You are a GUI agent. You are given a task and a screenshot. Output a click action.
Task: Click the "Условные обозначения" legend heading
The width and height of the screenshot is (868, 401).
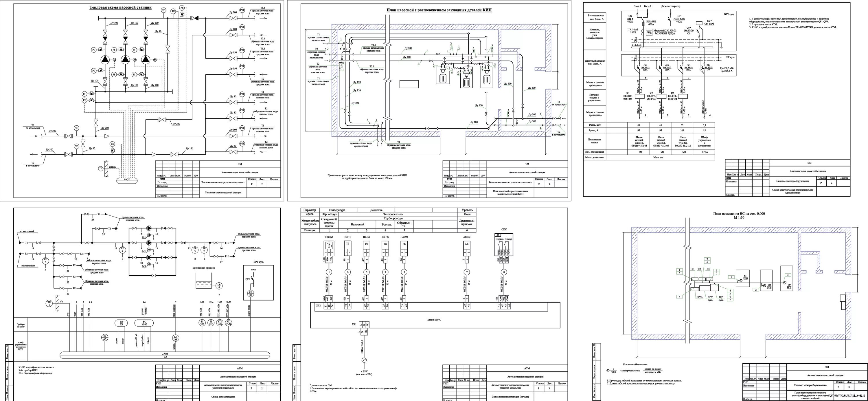635,364
